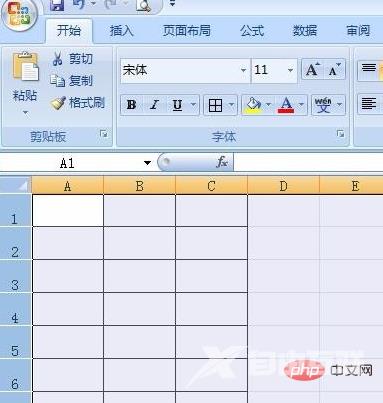Select cell B2

click(x=140, y=243)
